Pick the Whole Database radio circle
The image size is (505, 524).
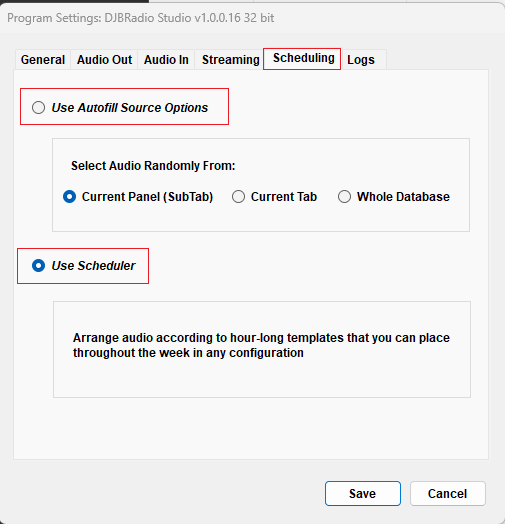click(344, 196)
